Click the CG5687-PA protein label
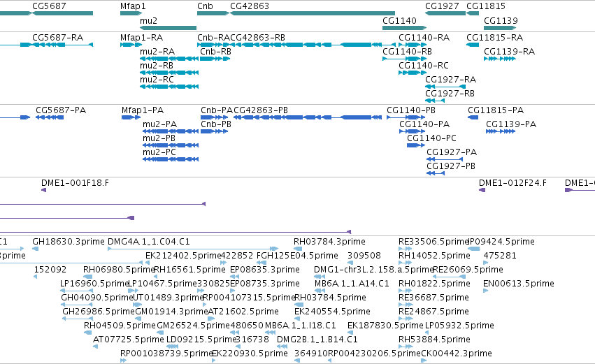 [x=61, y=110]
